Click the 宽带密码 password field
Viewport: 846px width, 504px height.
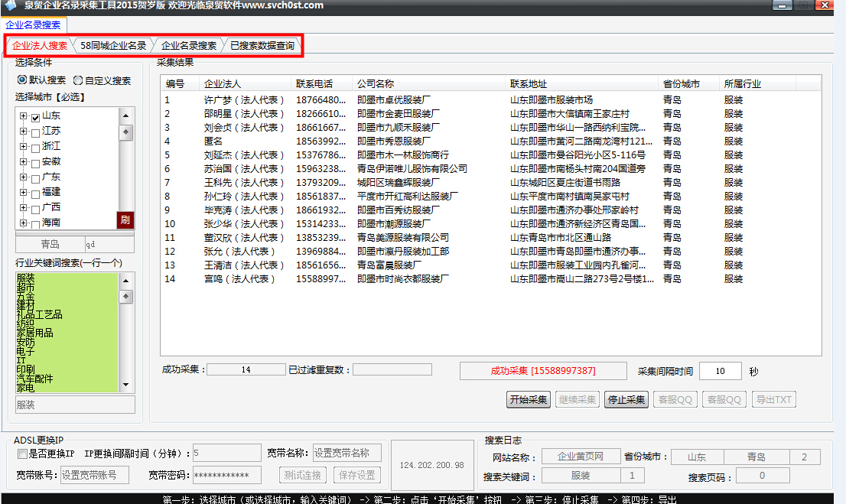click(x=226, y=476)
